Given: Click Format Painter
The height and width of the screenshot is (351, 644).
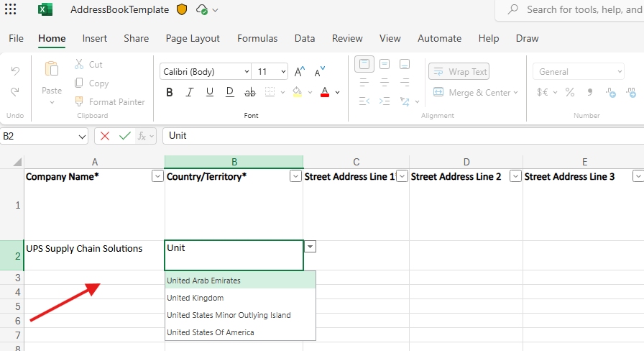Looking at the screenshot, I should pyautogui.click(x=110, y=101).
